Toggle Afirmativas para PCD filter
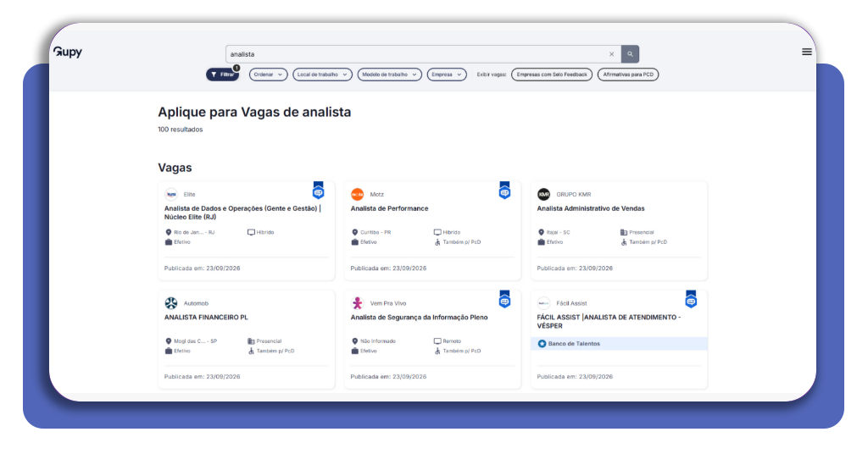868x454 pixels. 628,75
